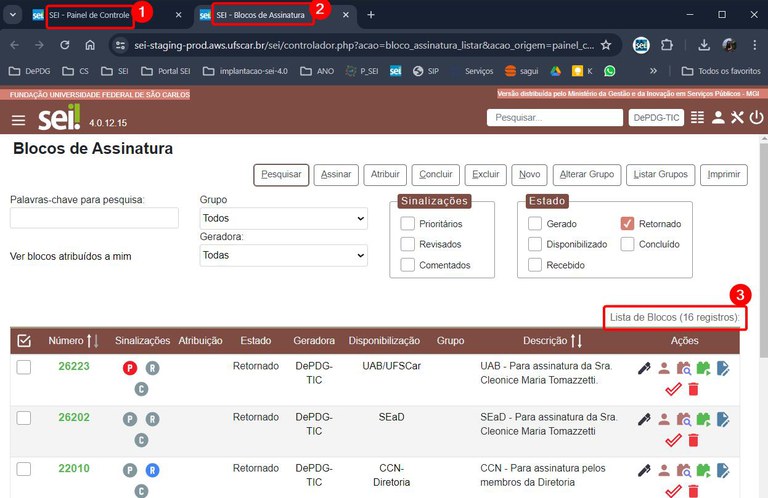The image size is (768, 498).
Task: Click the pen sign icon for block 26223
Action: (644, 368)
